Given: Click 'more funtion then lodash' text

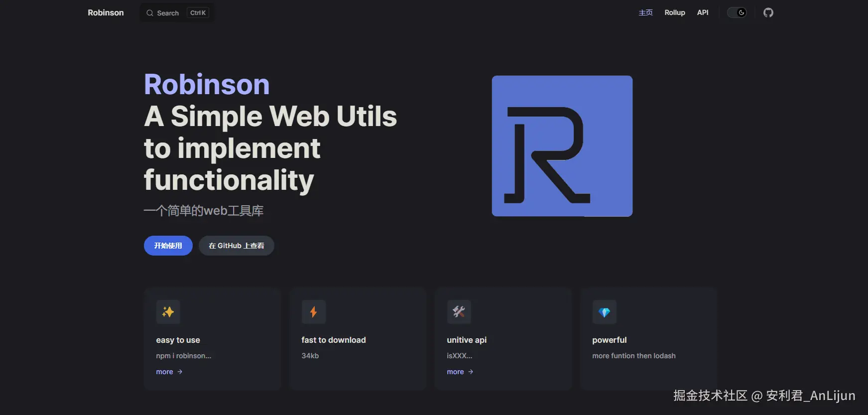Looking at the screenshot, I should [x=634, y=356].
